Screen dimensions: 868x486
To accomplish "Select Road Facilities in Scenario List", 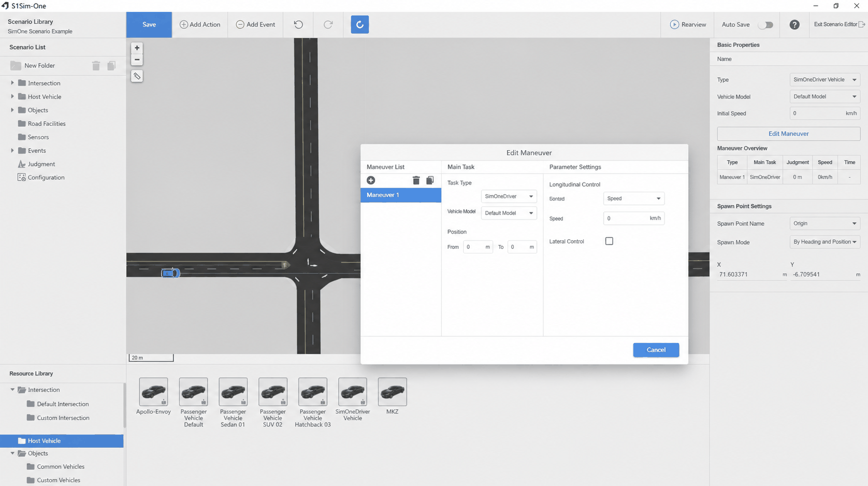I will pyautogui.click(x=47, y=123).
